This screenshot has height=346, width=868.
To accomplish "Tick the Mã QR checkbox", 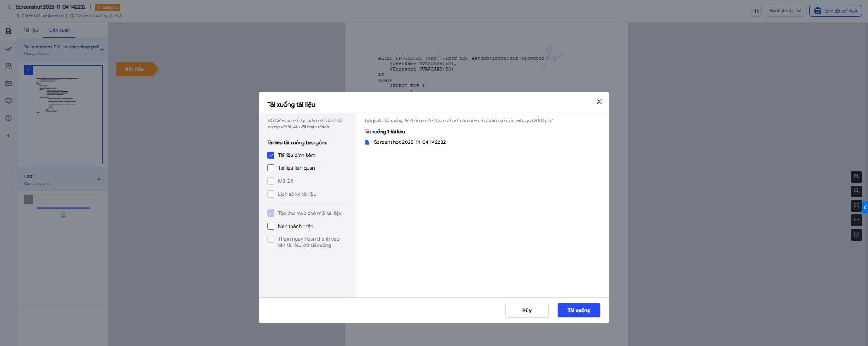I will tap(271, 181).
